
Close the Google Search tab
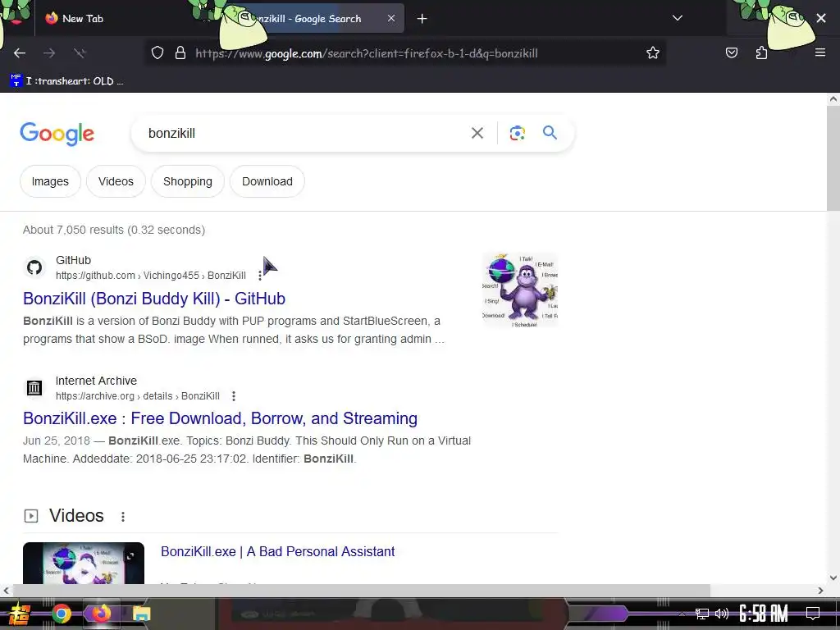click(391, 18)
